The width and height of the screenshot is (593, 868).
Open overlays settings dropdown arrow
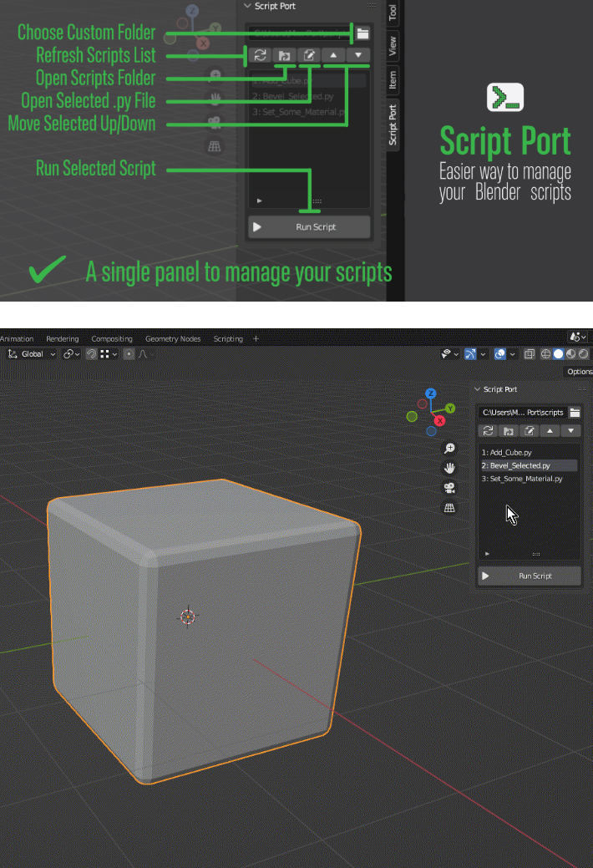[512, 353]
